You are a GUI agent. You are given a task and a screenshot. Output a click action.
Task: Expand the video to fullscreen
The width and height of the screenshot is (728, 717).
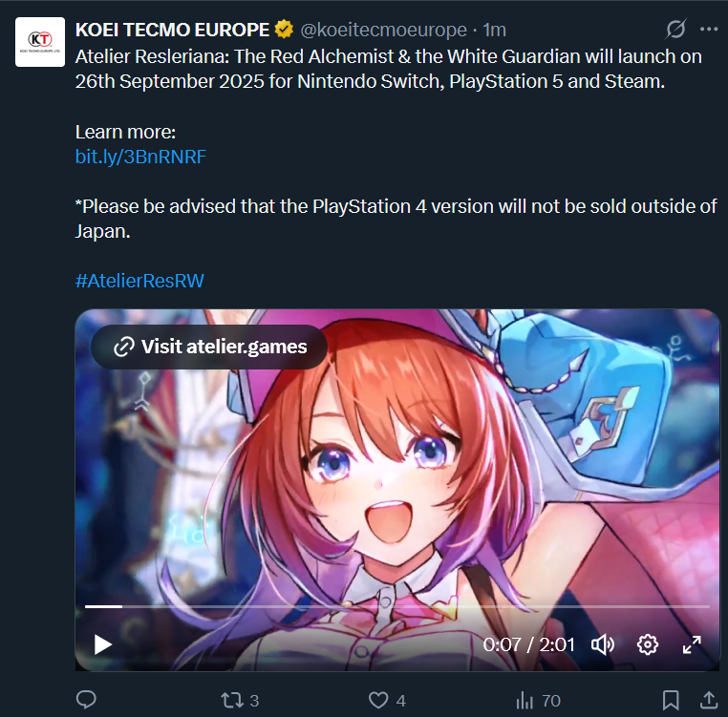(x=692, y=644)
